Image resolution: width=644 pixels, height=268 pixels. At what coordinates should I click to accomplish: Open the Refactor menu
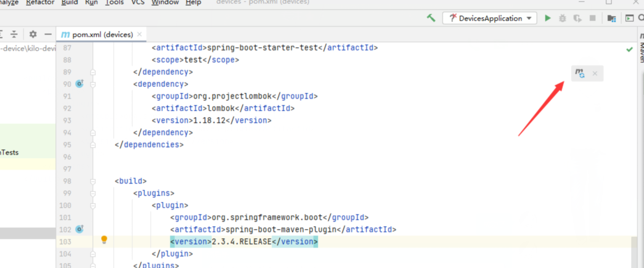(40, 2)
